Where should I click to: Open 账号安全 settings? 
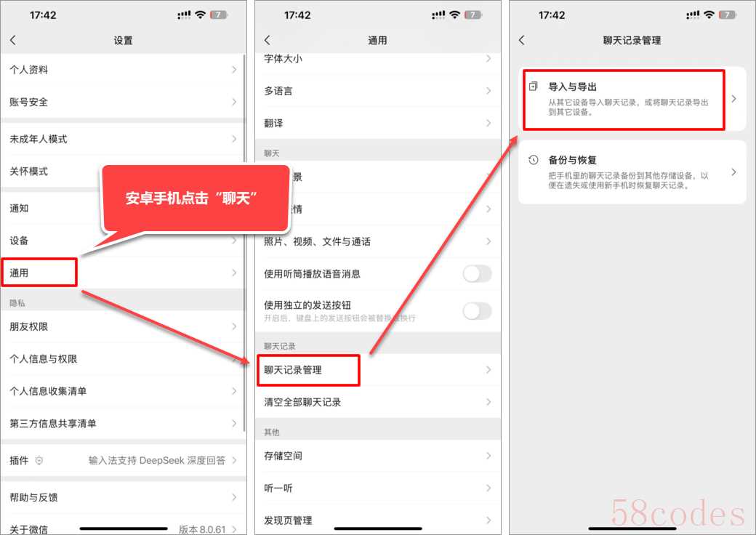pyautogui.click(x=123, y=102)
